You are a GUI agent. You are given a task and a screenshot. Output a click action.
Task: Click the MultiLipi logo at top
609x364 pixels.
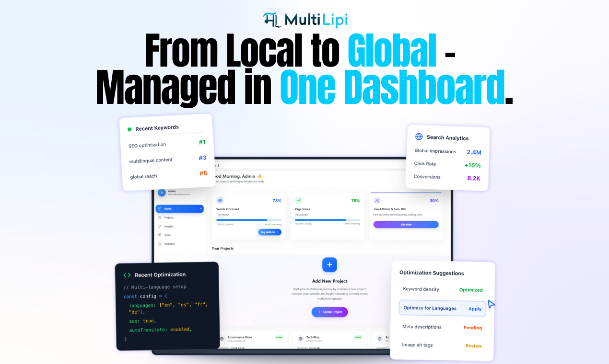(304, 20)
